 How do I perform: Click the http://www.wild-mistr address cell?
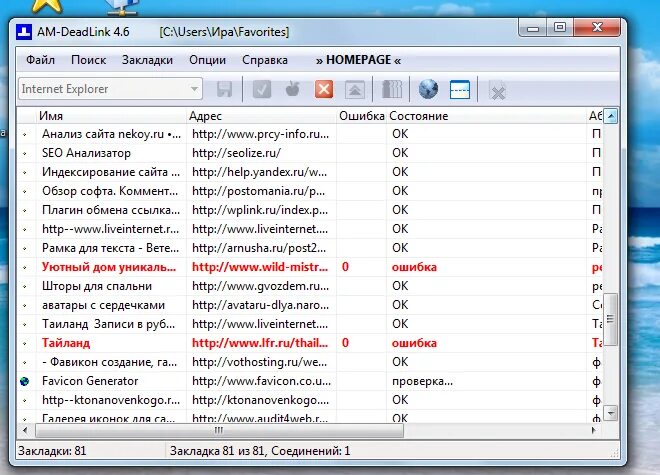tap(260, 267)
